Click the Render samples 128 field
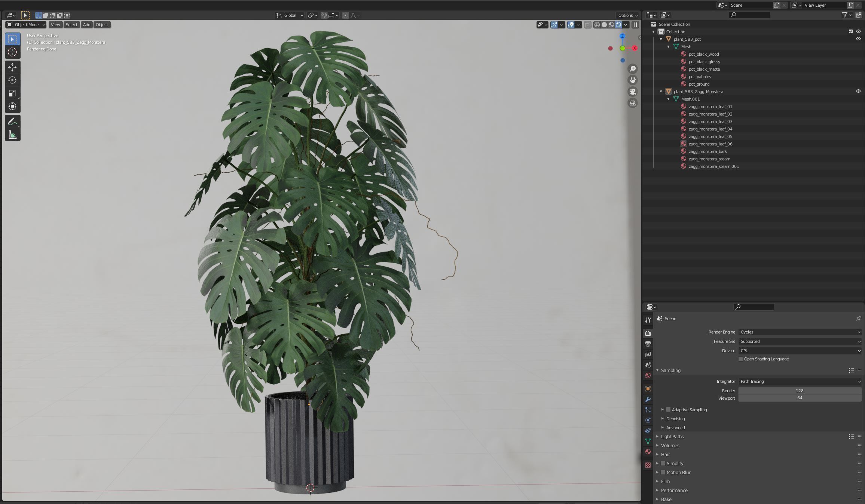This screenshot has height=504, width=865. pyautogui.click(x=800, y=390)
